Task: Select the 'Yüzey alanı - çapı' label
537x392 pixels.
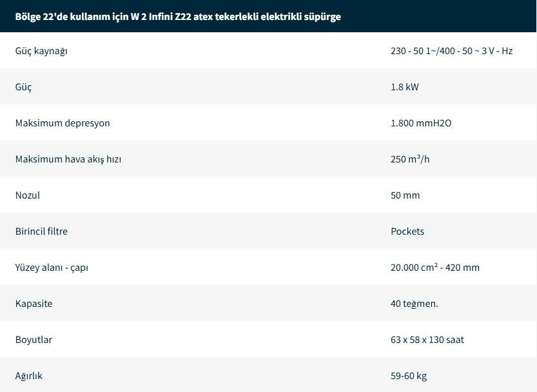Action: [x=52, y=267]
